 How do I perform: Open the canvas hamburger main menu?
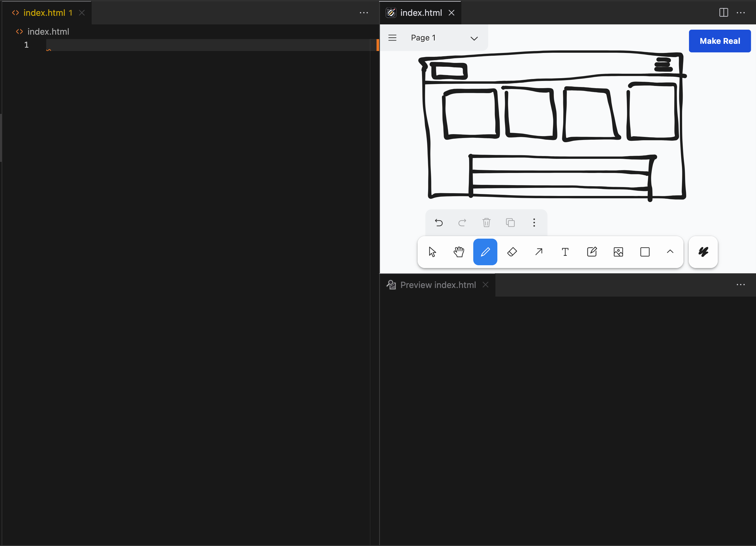coord(392,38)
